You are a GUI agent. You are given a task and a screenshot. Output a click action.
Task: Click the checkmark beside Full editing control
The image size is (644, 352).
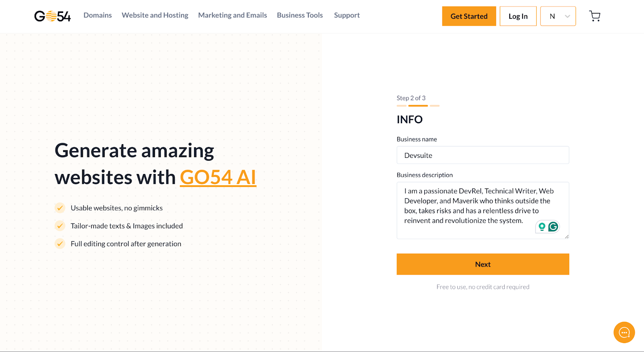tap(60, 244)
